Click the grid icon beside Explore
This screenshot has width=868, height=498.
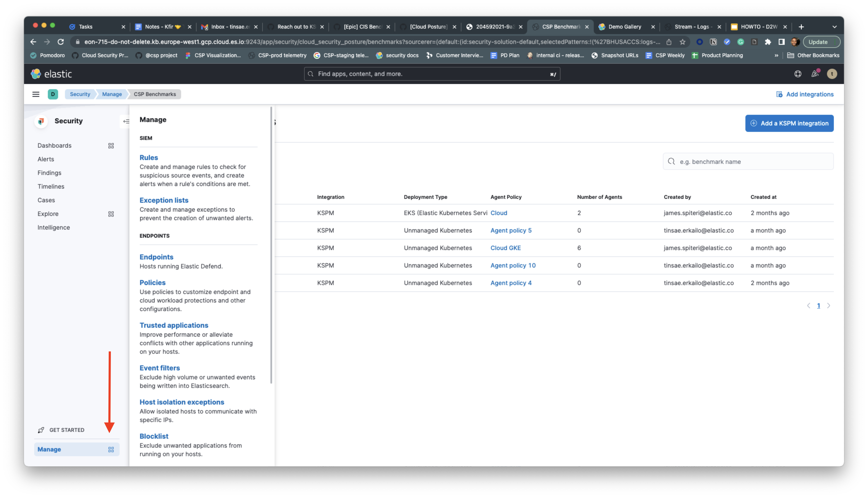(x=111, y=214)
